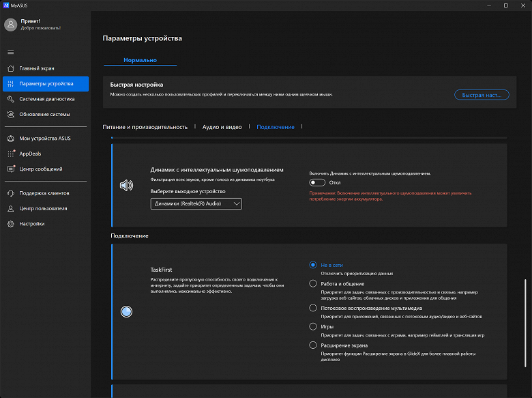532x398 pixels.
Task: Switch to Аудио и видео tab
Action: point(222,127)
